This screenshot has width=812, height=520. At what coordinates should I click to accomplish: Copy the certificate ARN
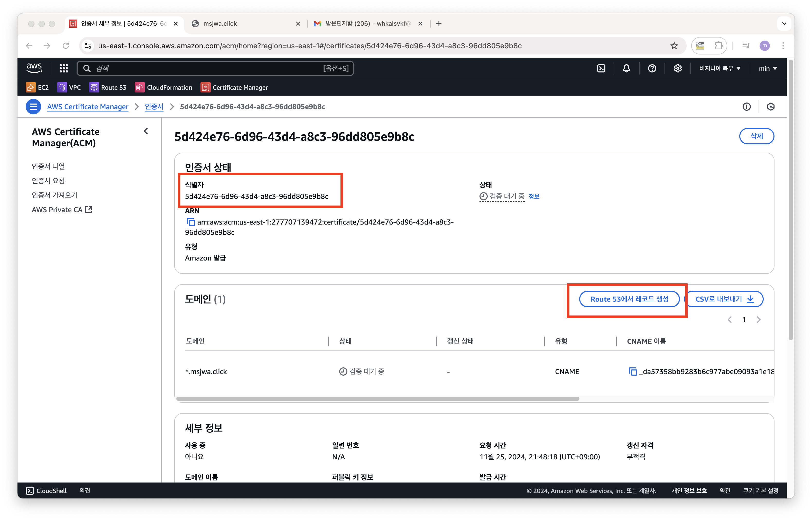(191, 222)
